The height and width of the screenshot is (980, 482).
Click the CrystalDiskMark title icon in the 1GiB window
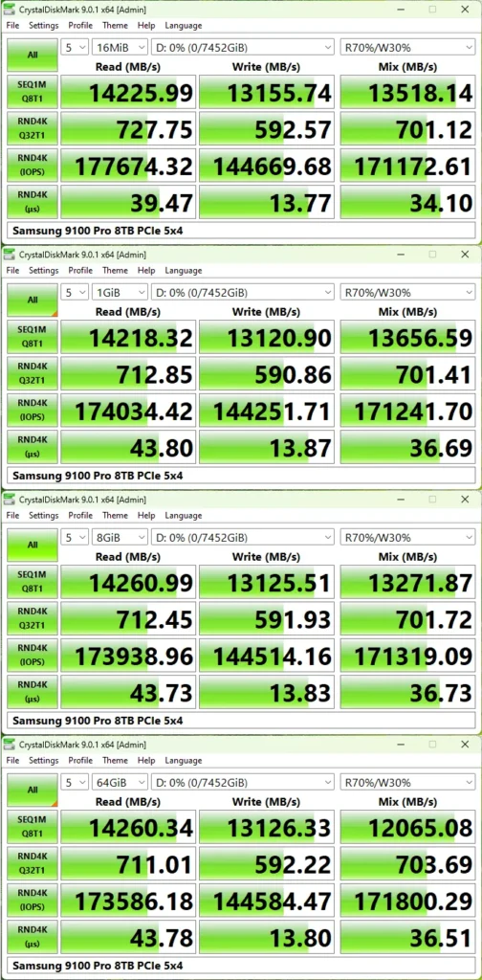[9, 255]
